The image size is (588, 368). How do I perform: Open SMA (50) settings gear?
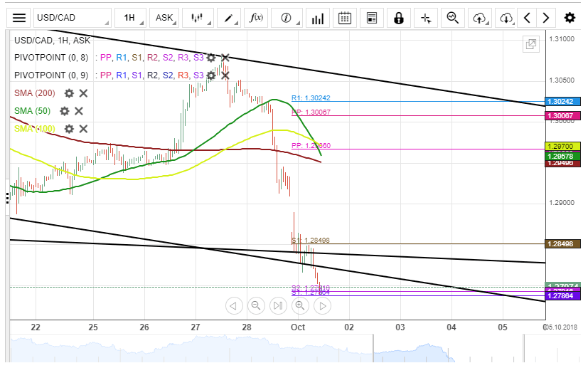(65, 111)
